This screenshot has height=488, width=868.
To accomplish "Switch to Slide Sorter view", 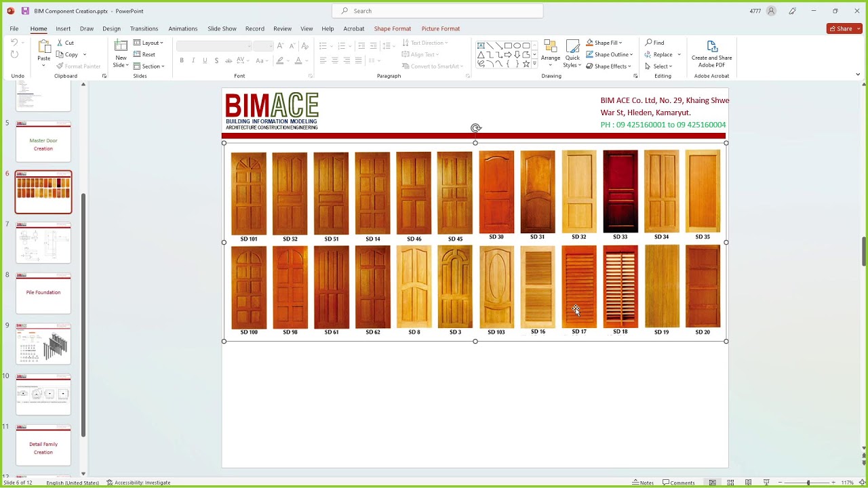I will pyautogui.click(x=730, y=483).
